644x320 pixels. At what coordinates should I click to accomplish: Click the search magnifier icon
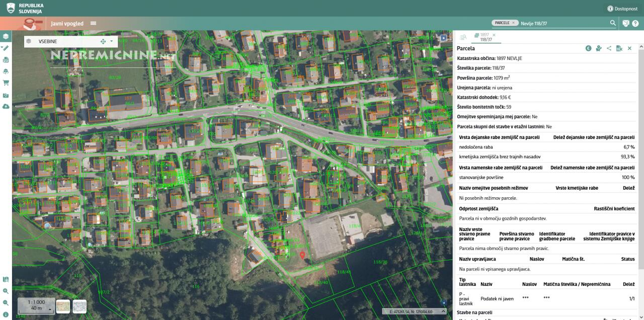pyautogui.click(x=613, y=23)
